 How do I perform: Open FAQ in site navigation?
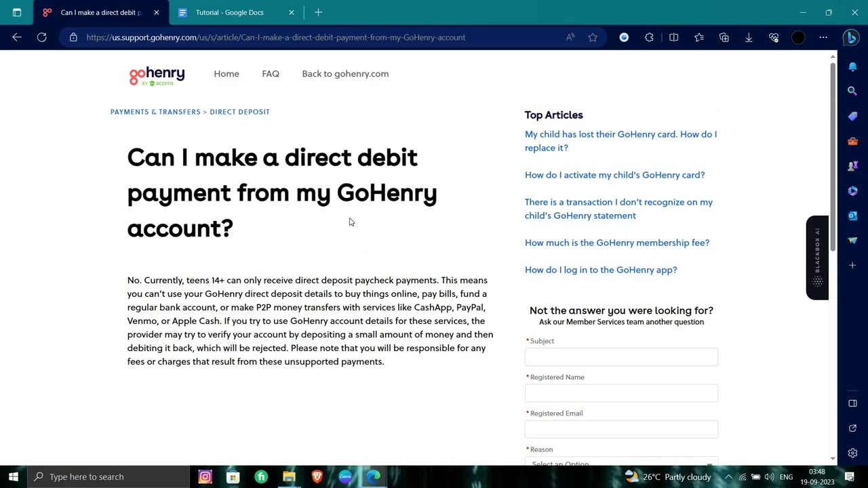(271, 74)
